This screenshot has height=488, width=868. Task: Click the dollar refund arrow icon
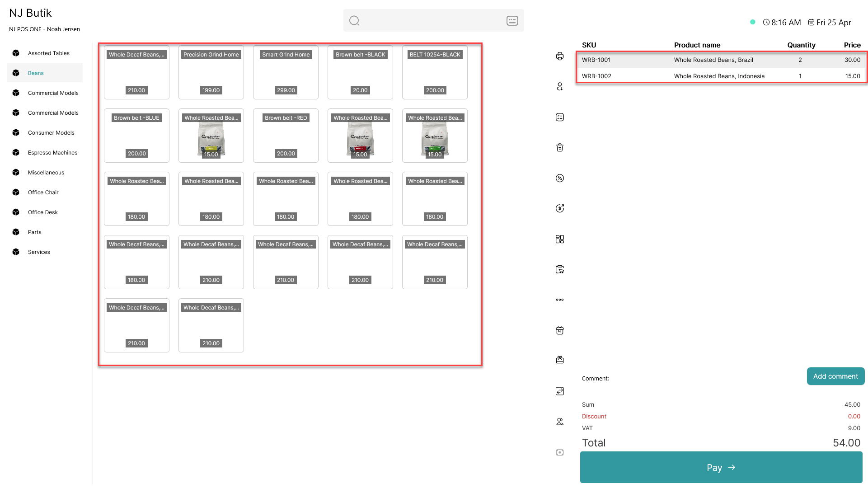pyautogui.click(x=560, y=208)
